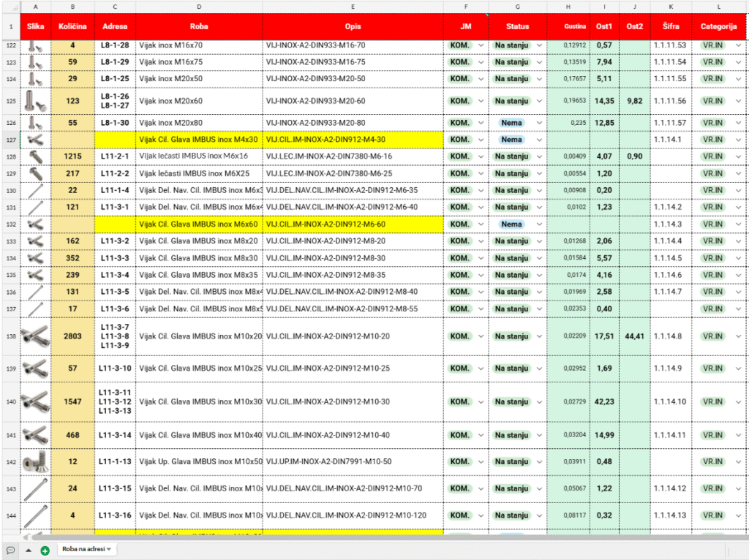
Task: Click the green add sheet button
Action: 45,550
